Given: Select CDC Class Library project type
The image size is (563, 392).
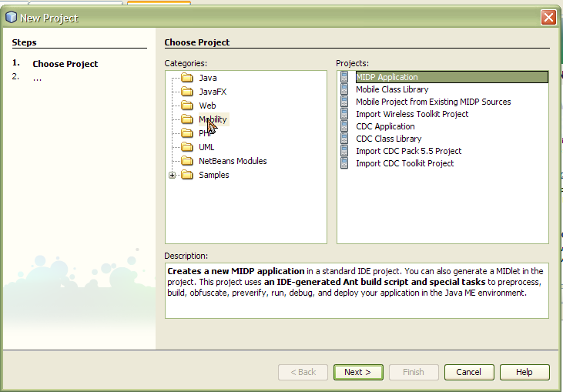Looking at the screenshot, I should (388, 139).
